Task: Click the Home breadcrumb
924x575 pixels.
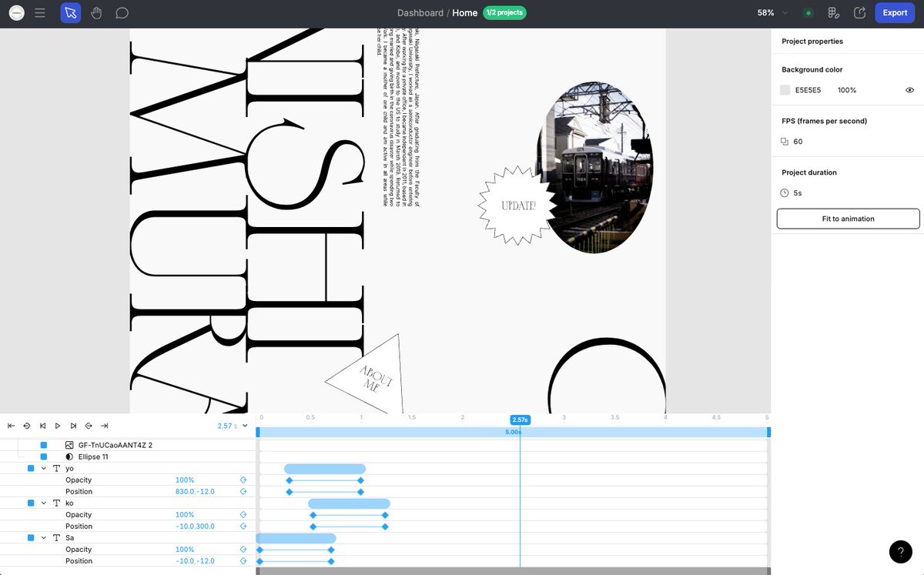Action: [x=465, y=13]
